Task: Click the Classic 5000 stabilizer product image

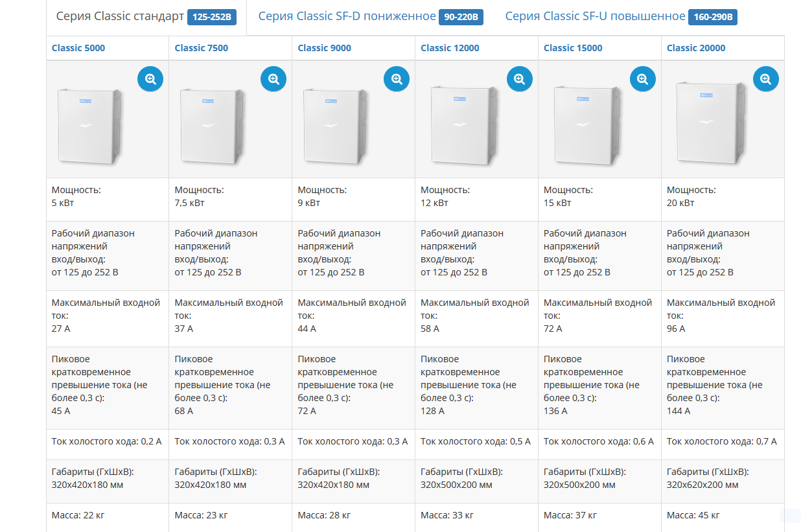Action: tap(89, 126)
